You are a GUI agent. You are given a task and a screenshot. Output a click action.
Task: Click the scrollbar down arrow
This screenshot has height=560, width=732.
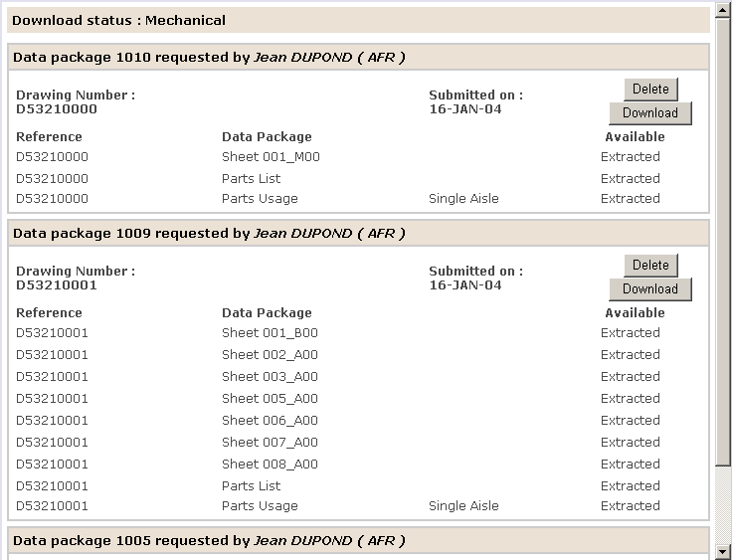[723, 551]
